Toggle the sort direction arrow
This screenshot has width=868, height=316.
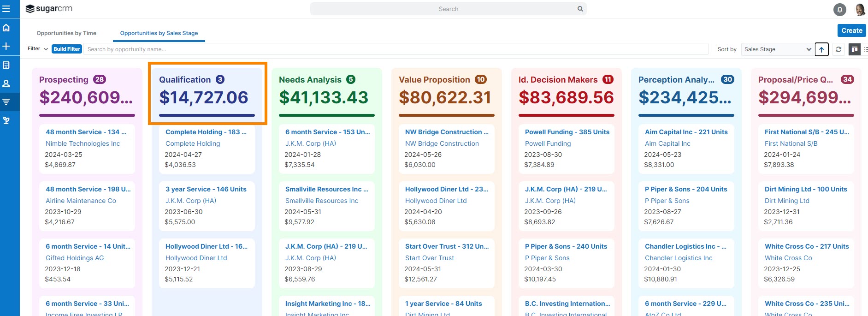(821, 49)
